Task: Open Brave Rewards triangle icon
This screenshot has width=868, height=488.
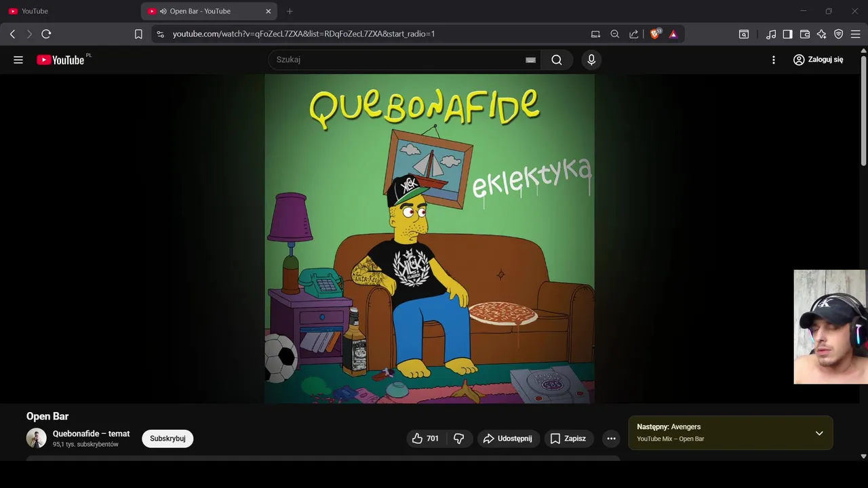Action: click(x=673, y=34)
